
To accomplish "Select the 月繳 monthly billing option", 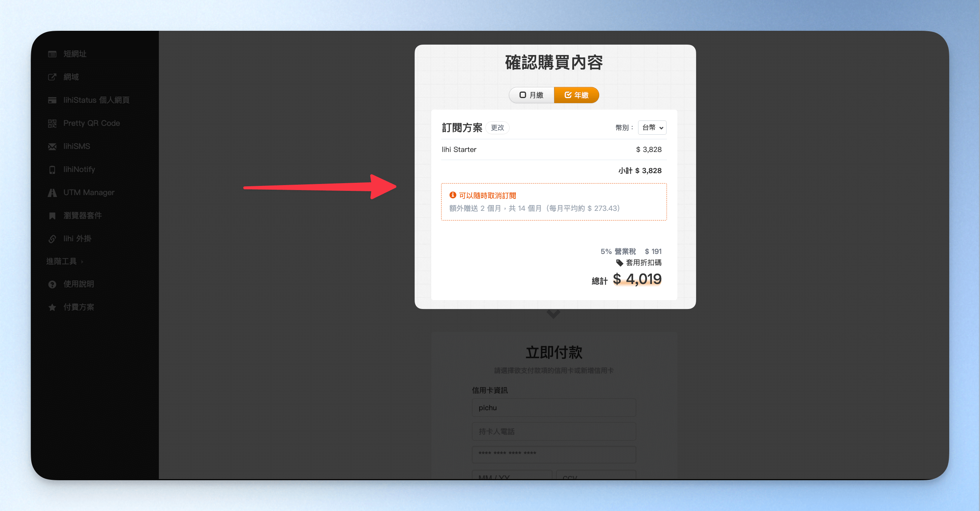I will [532, 95].
